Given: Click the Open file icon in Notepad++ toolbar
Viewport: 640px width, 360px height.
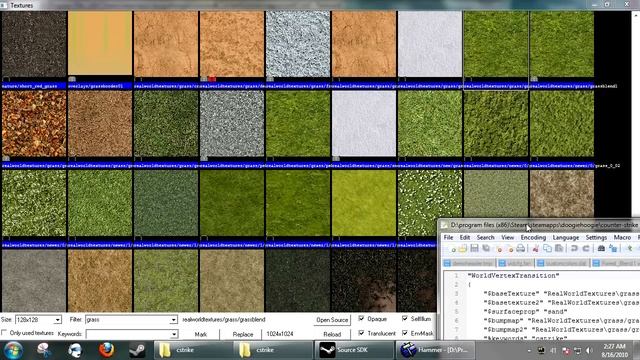Looking at the screenshot, I should (x=462, y=248).
